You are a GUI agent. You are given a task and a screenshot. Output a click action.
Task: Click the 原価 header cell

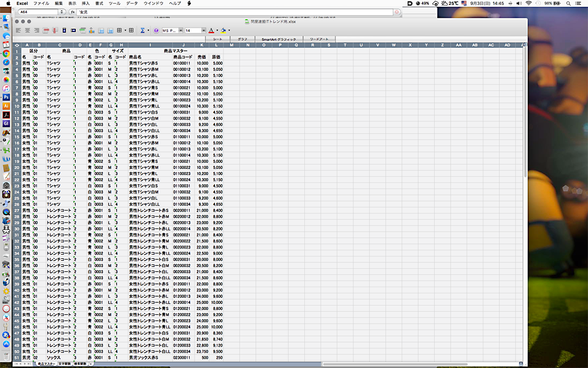coord(216,57)
